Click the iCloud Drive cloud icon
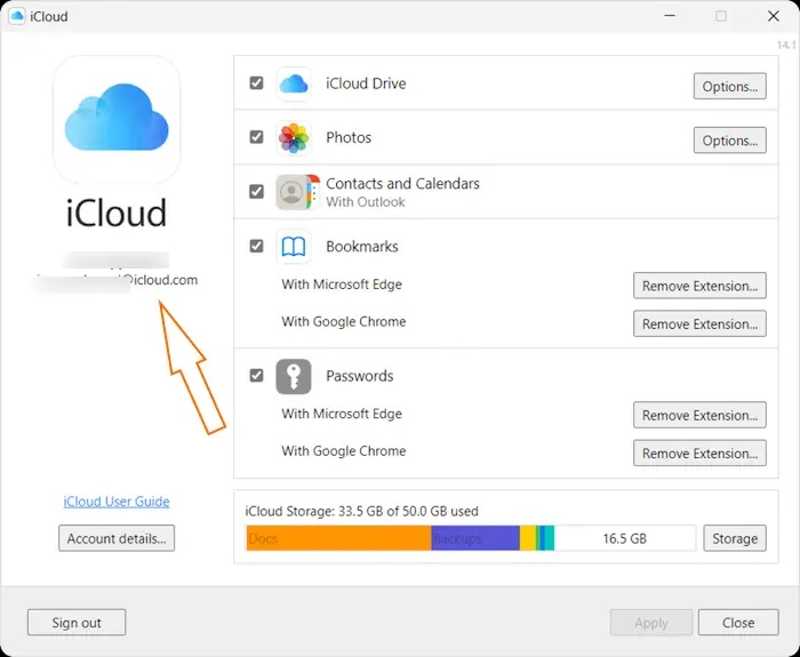800x657 pixels. (294, 84)
